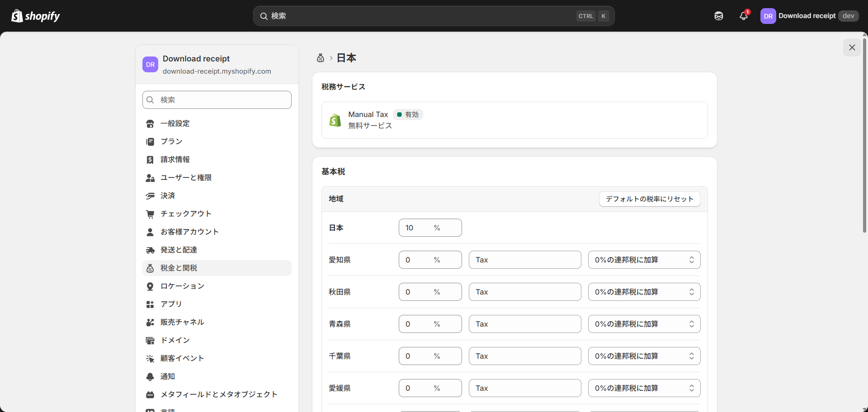This screenshot has width=868, height=412.
Task: Click the 一般設定 store icon
Action: [150, 123]
